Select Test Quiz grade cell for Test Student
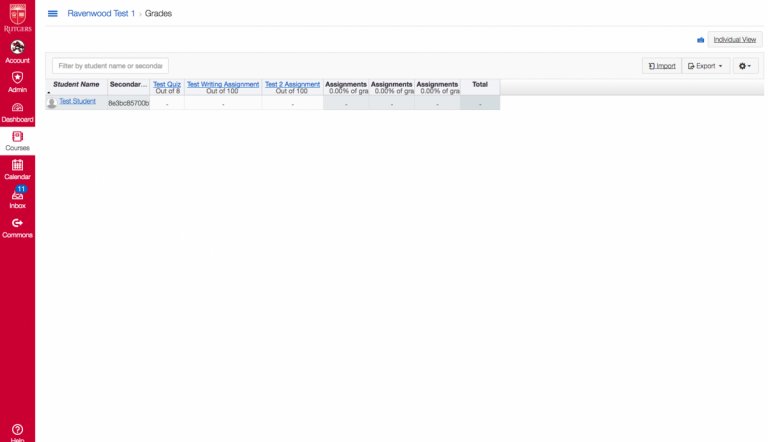The height and width of the screenshot is (442, 768). pyautogui.click(x=167, y=103)
